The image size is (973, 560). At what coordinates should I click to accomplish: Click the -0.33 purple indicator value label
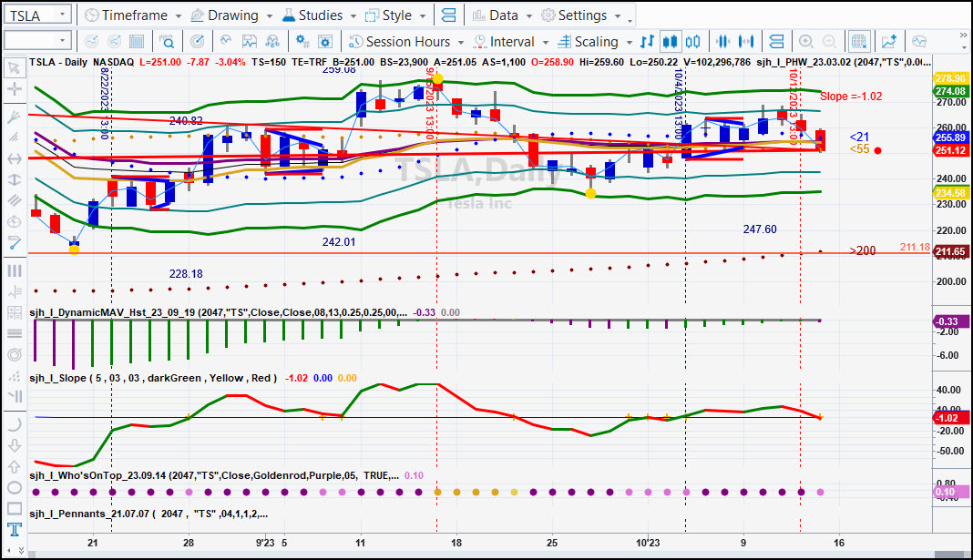coord(950,321)
